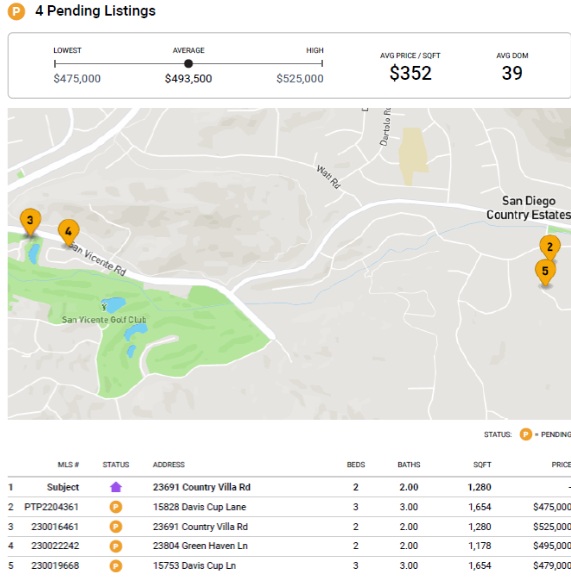Click pending status icon for 230019668

click(x=116, y=566)
